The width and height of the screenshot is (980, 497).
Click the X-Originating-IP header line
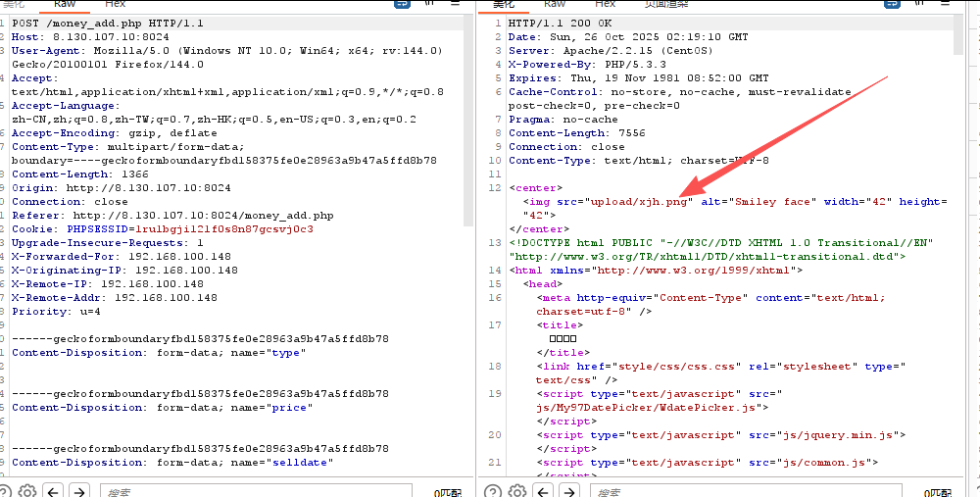point(125,271)
